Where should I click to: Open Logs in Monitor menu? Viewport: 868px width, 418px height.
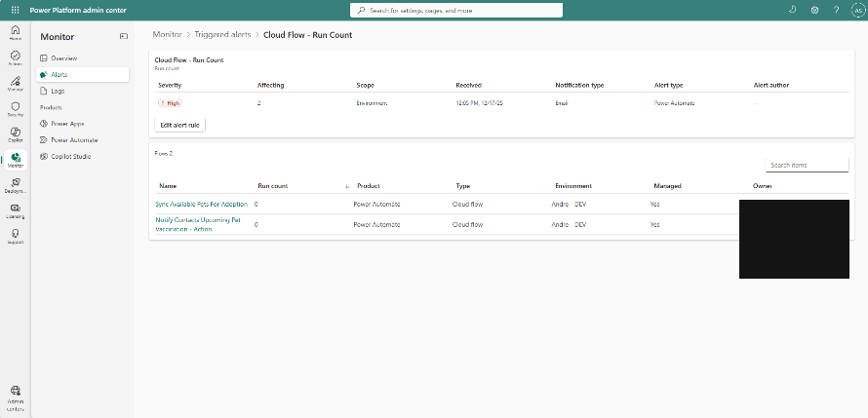click(83, 91)
